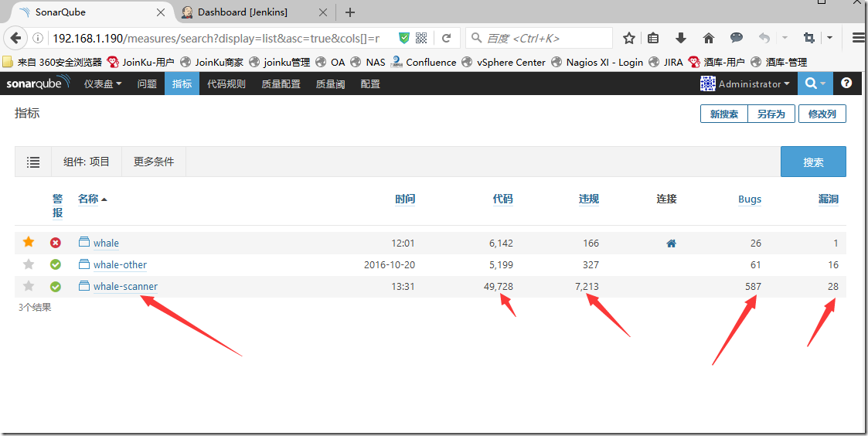The width and height of the screenshot is (868, 436).
Task: Open the Nagios XI - Login bookmark
Action: point(597,62)
